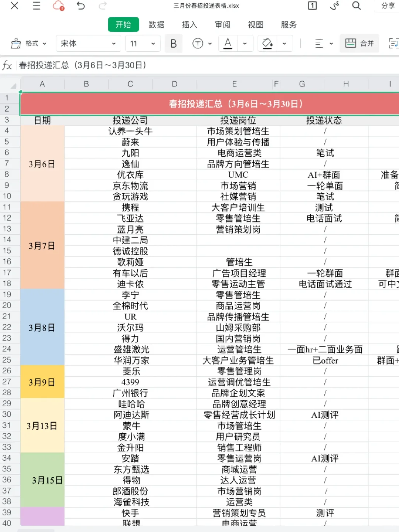Select the 投递公司 header cell

coord(130,120)
